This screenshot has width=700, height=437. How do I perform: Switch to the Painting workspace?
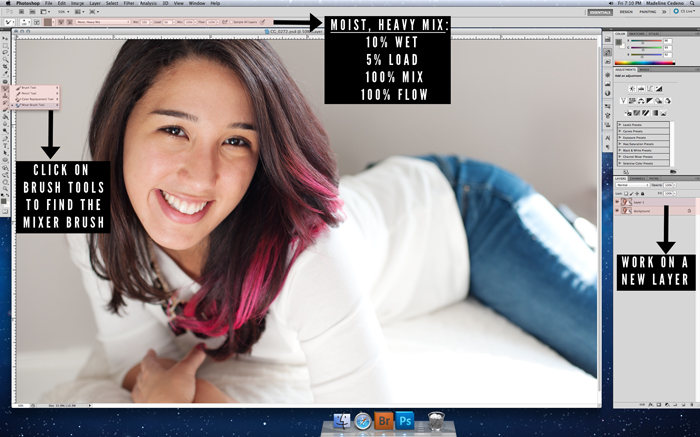coord(647,12)
